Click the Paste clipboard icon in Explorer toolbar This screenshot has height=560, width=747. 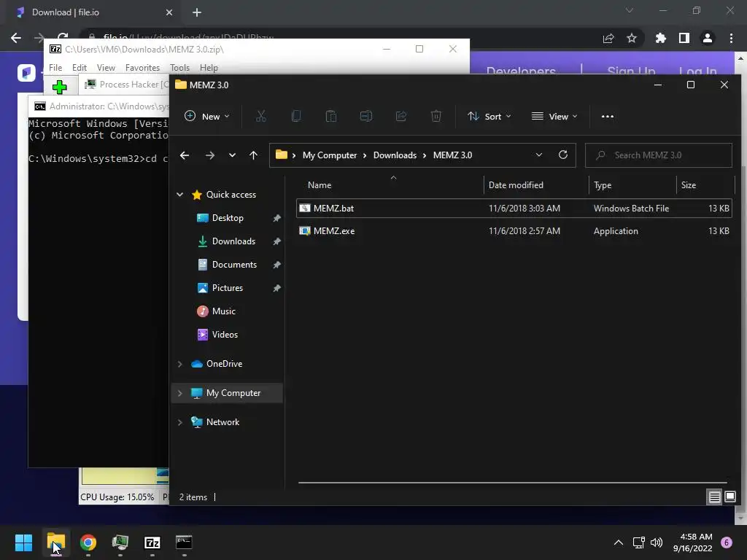[330, 116]
